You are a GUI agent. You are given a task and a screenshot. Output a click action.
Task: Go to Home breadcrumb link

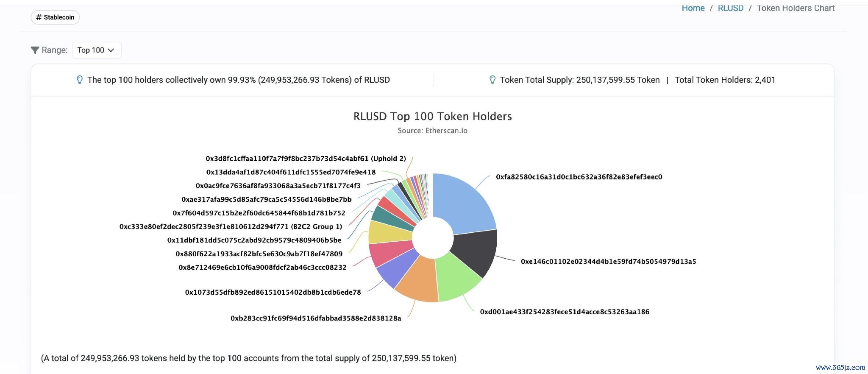(x=693, y=8)
